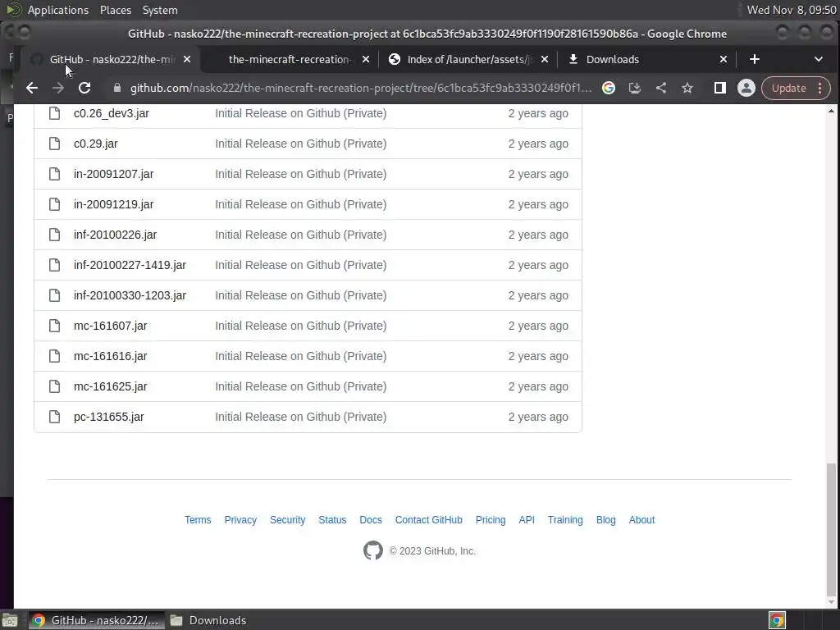Switch to the Index of /launcher/assets tab
Screen dimensions: 840x630
[x=468, y=59]
